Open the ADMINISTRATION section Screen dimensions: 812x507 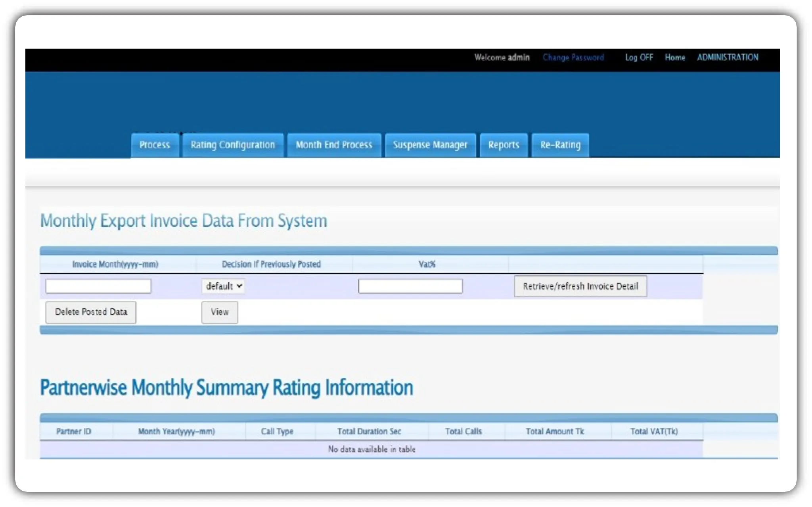click(728, 58)
